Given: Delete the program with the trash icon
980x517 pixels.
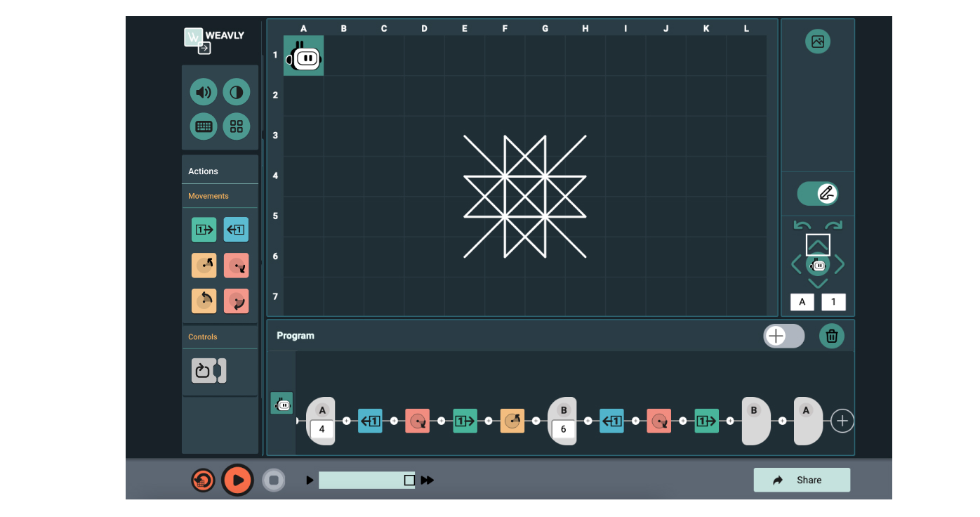Looking at the screenshot, I should pos(831,336).
